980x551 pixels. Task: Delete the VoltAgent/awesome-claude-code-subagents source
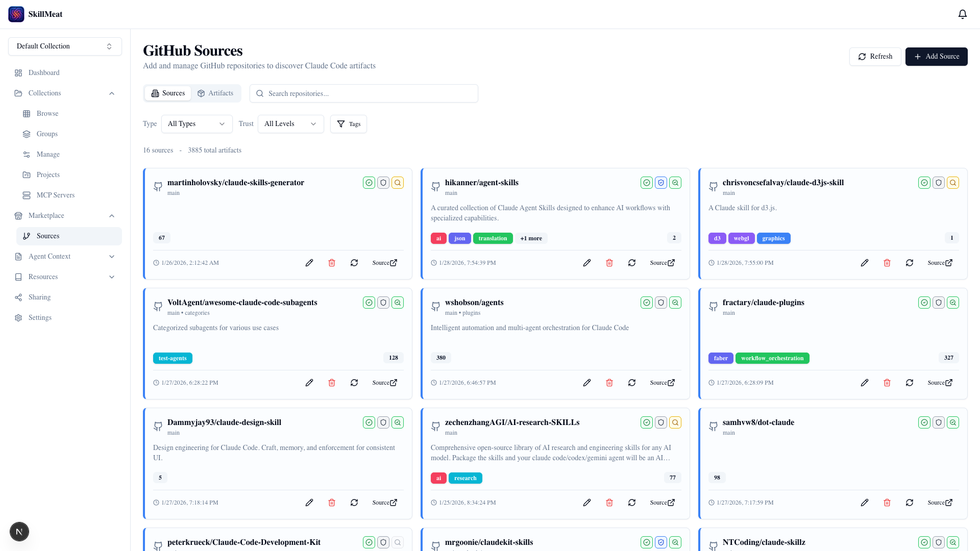pos(332,383)
